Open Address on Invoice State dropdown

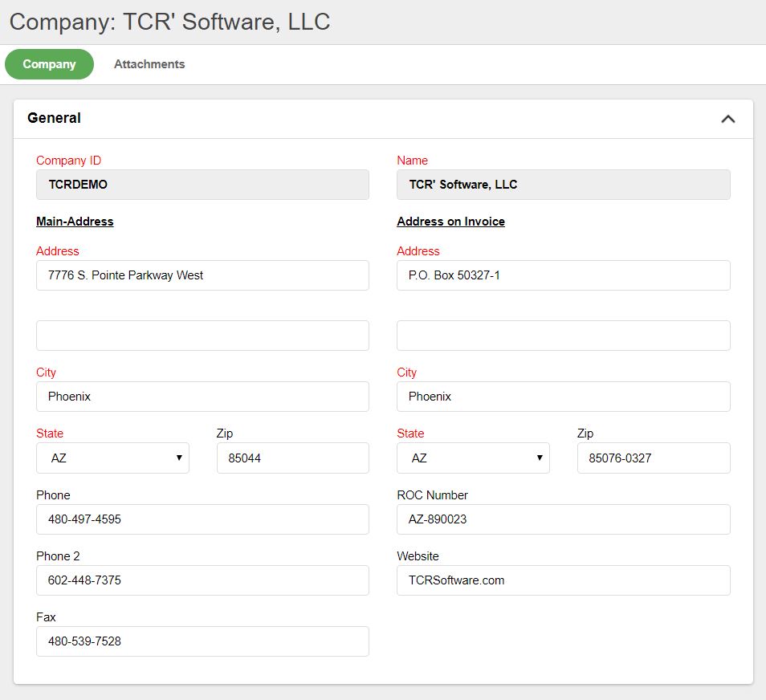[x=473, y=458]
